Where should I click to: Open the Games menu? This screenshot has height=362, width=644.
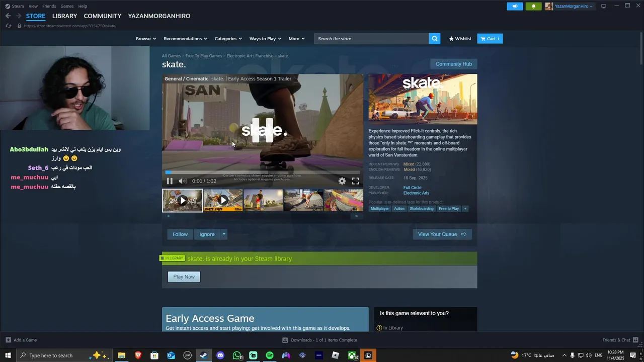(67, 6)
